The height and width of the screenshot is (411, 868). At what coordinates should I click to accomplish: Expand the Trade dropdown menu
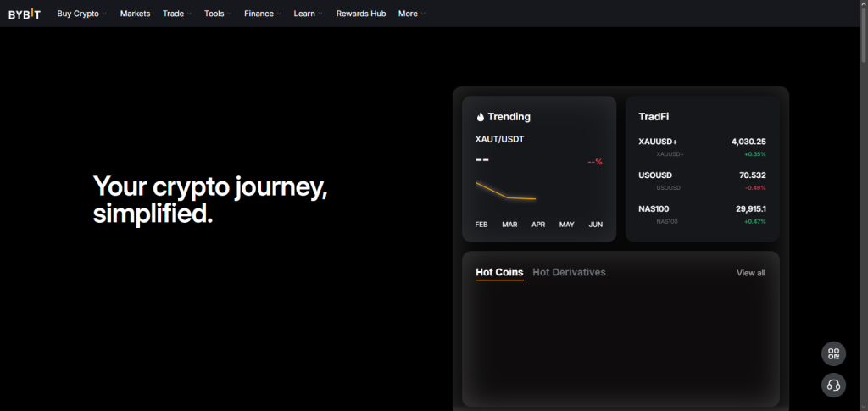point(177,14)
